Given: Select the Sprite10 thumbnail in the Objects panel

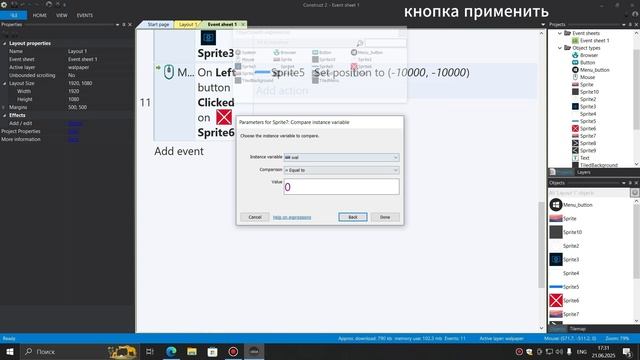Looking at the screenshot, I should [556, 232].
